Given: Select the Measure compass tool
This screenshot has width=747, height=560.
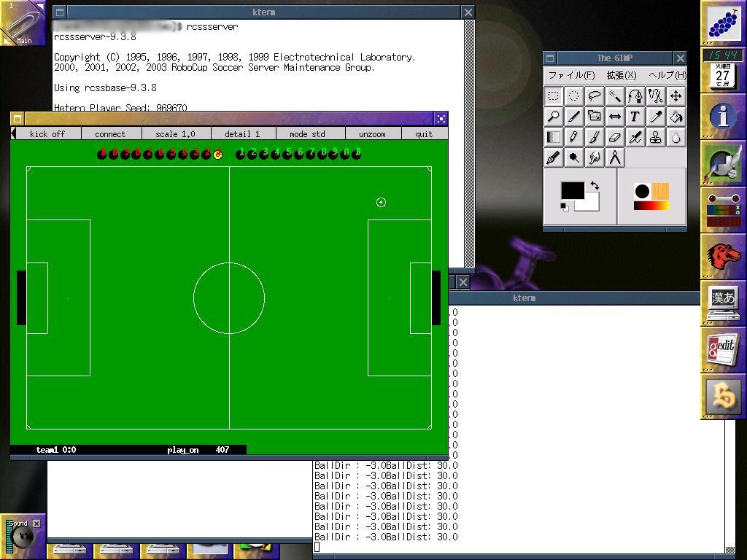Looking at the screenshot, I should click(x=614, y=157).
